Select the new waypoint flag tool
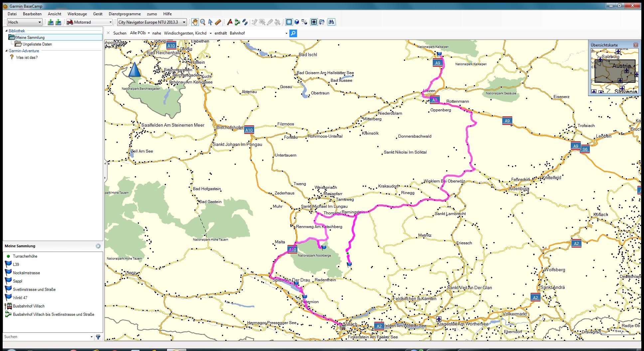The image size is (644, 351). [x=230, y=22]
